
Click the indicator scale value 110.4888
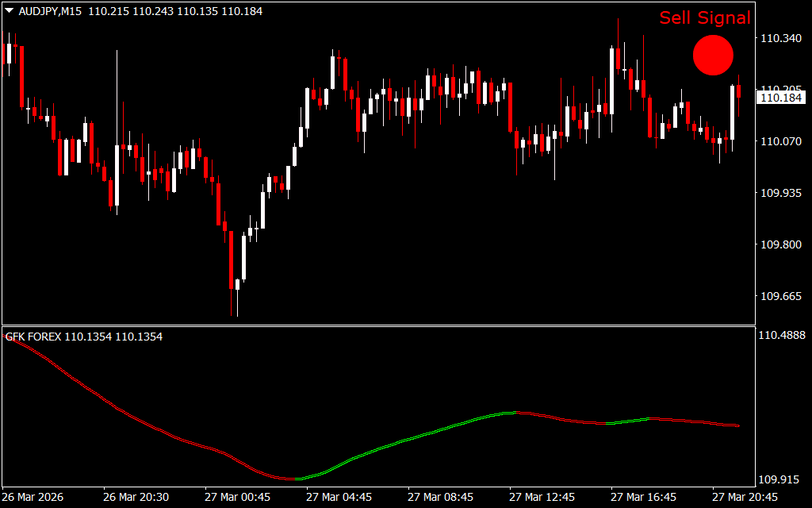click(782, 336)
